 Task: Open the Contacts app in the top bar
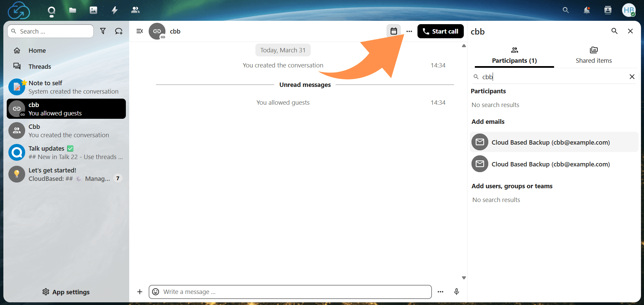pyautogui.click(x=135, y=10)
